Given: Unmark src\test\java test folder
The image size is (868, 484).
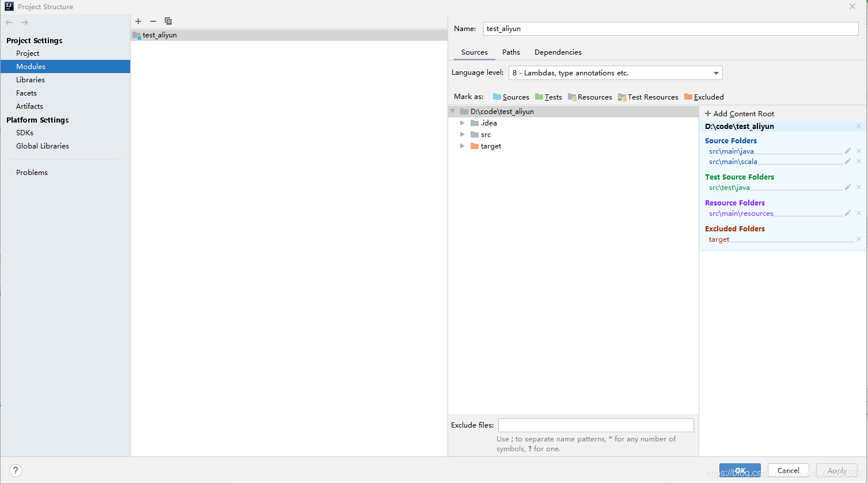Looking at the screenshot, I should (x=859, y=187).
